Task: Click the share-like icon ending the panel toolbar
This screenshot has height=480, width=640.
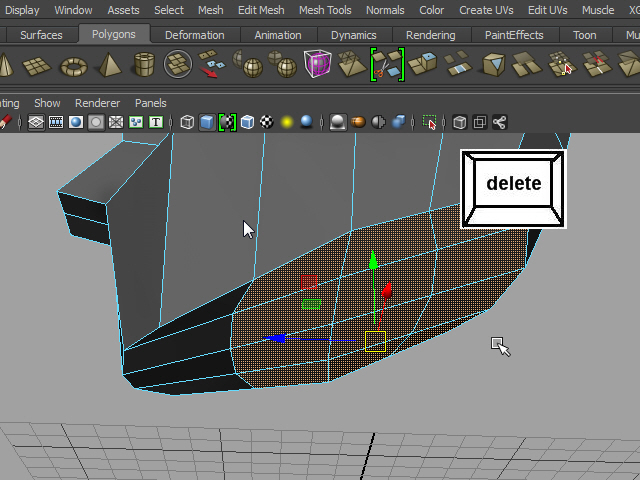Action: [500, 122]
